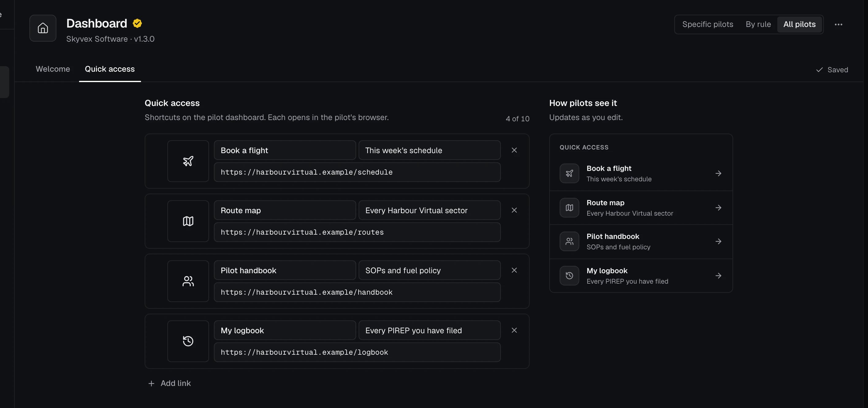Click Skyvex Software v1.3.0 subtitle
Image resolution: width=868 pixels, height=408 pixels.
110,39
